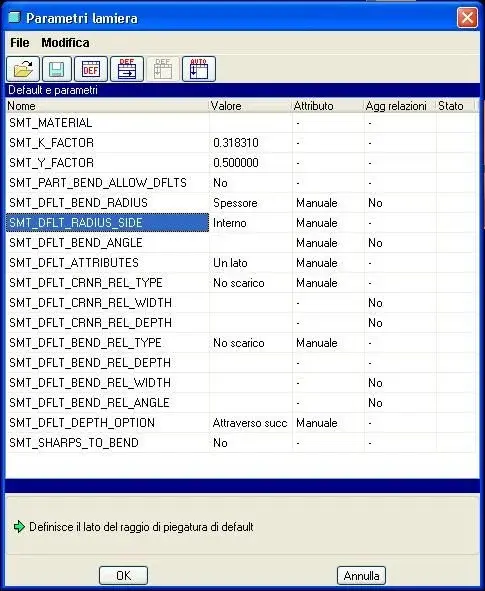Click the Nome column header
485x591 pixels.
point(107,106)
